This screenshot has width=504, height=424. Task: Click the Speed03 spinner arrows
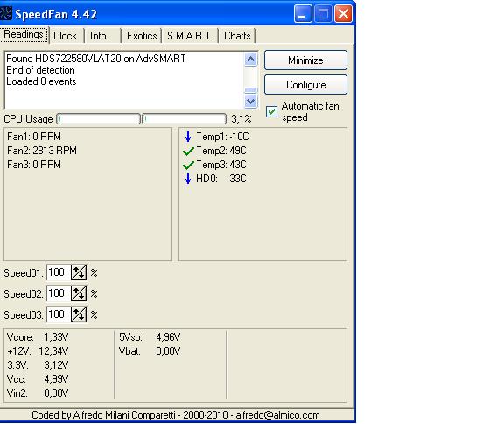click(79, 314)
